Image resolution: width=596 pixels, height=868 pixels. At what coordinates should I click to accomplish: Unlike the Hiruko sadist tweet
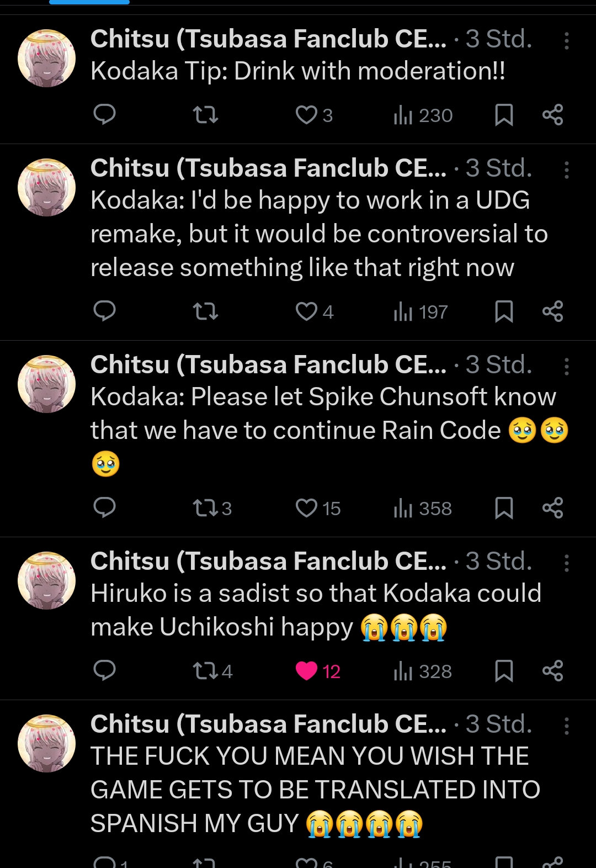[x=307, y=671]
